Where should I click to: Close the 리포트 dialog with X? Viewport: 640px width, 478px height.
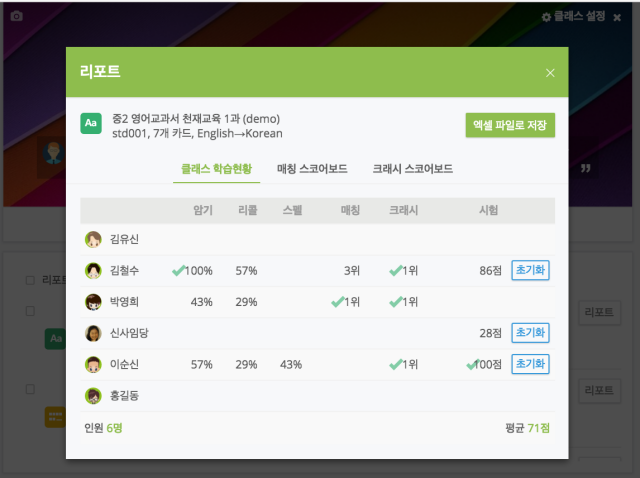550,73
